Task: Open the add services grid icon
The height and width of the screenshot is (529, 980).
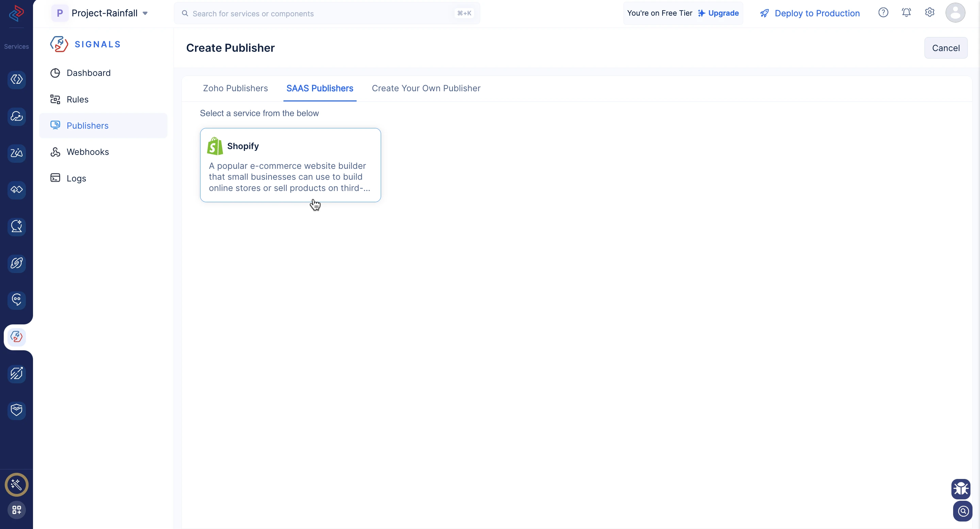Action: (16, 510)
